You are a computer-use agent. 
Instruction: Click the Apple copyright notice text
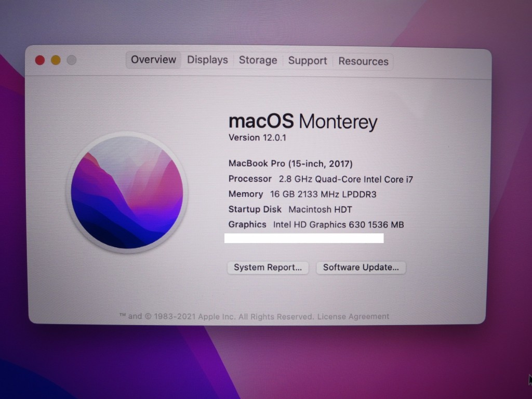[x=216, y=316]
